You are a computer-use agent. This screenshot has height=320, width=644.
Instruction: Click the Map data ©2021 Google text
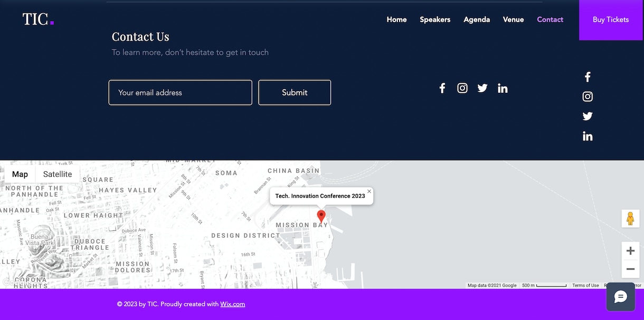492,285
